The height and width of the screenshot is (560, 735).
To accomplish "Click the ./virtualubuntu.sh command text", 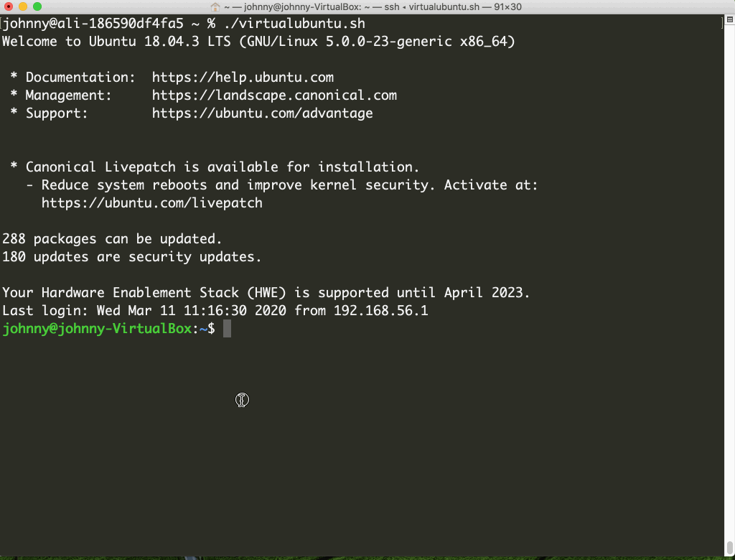I will [x=294, y=24].
